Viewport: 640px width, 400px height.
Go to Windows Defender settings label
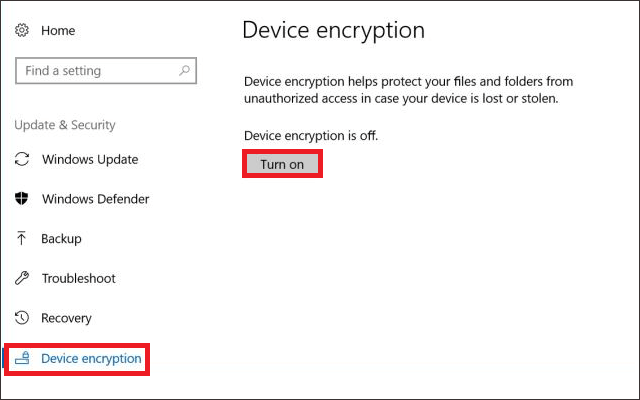(x=95, y=199)
